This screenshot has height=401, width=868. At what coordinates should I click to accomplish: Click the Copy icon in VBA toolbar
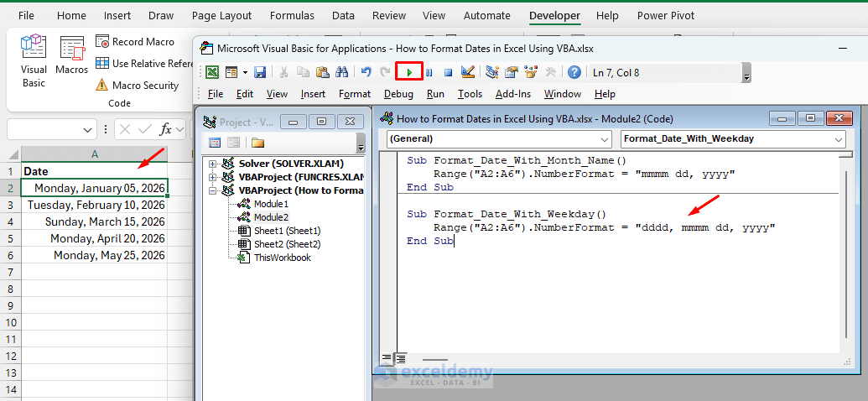pyautogui.click(x=302, y=72)
